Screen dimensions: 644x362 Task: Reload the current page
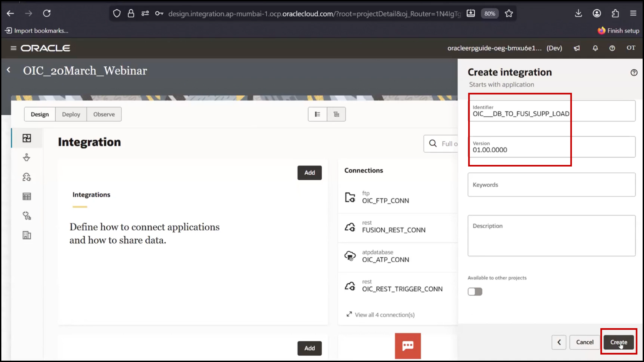pyautogui.click(x=47, y=13)
